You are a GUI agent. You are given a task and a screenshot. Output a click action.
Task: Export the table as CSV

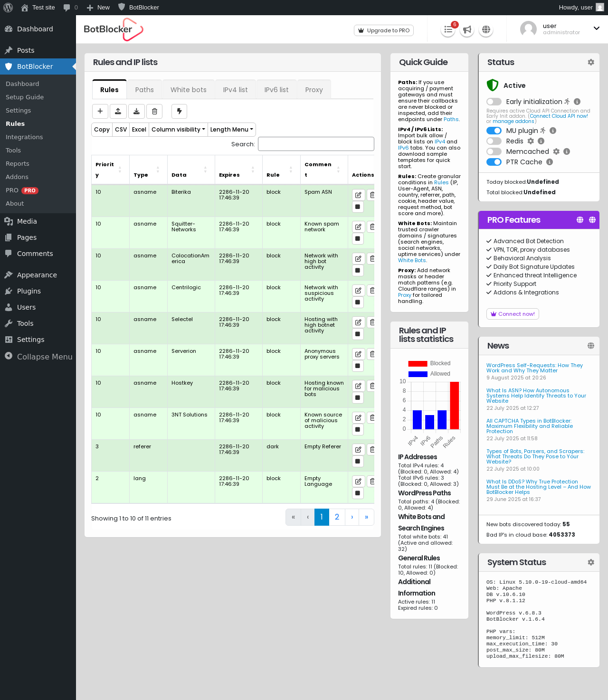(x=121, y=130)
